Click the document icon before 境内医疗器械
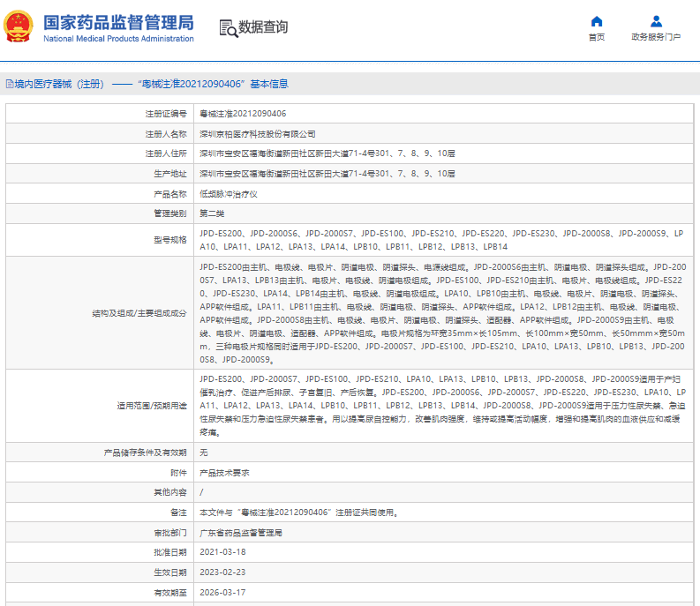 click(x=10, y=84)
